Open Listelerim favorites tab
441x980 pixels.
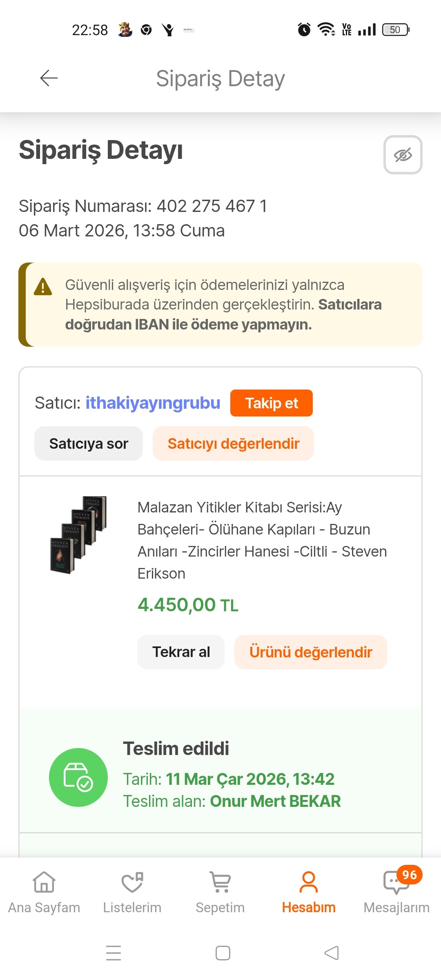point(132,892)
